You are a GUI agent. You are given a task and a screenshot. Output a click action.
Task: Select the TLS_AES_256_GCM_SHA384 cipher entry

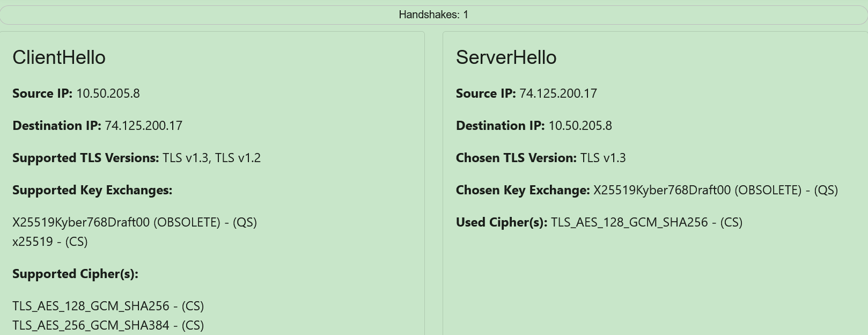click(x=108, y=325)
